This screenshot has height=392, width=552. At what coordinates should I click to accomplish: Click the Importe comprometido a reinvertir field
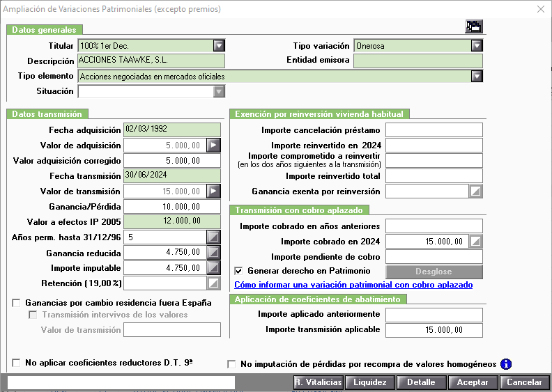point(434,161)
